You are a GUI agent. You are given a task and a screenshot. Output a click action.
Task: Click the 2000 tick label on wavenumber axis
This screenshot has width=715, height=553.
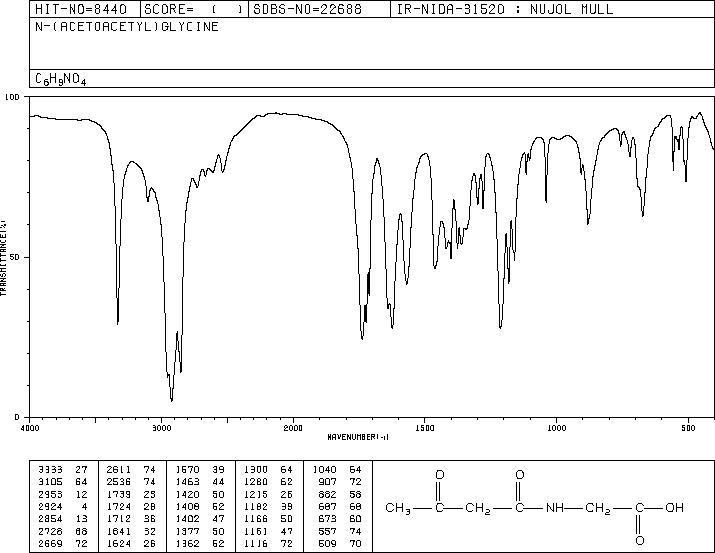293,428
